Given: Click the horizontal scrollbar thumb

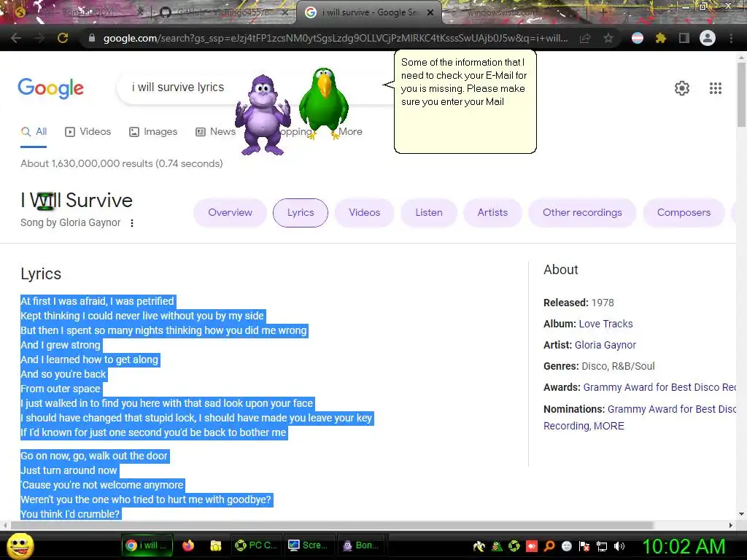Looking at the screenshot, I should [x=332, y=525].
